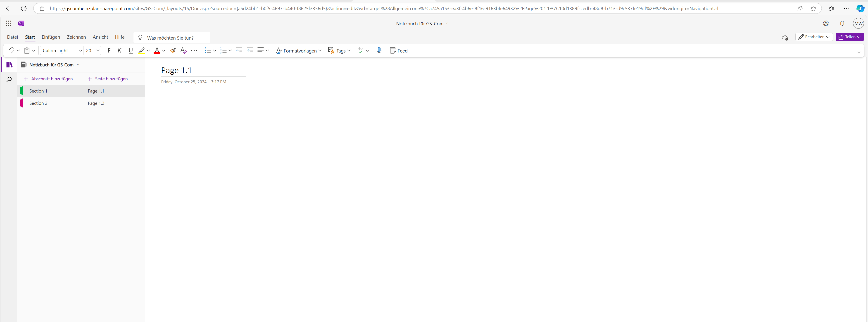
Task: Open the font name dropdown Calibri Light
Action: [62, 51]
